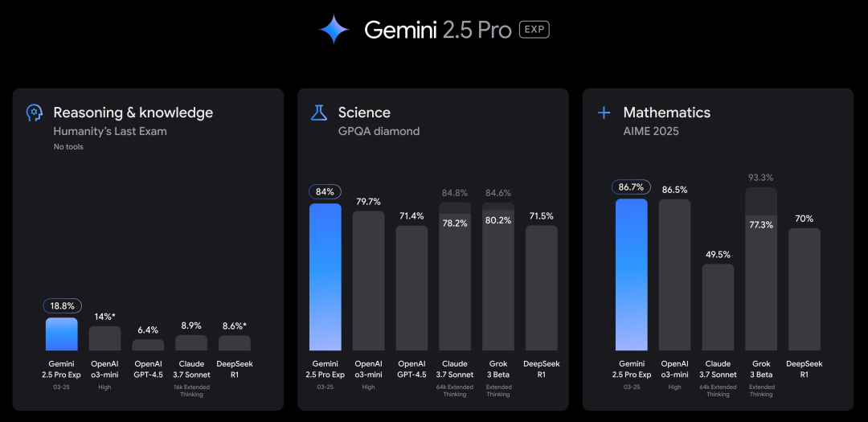868x422 pixels.
Task: Select the 86.7% score pill in Mathematics
Action: click(x=631, y=189)
